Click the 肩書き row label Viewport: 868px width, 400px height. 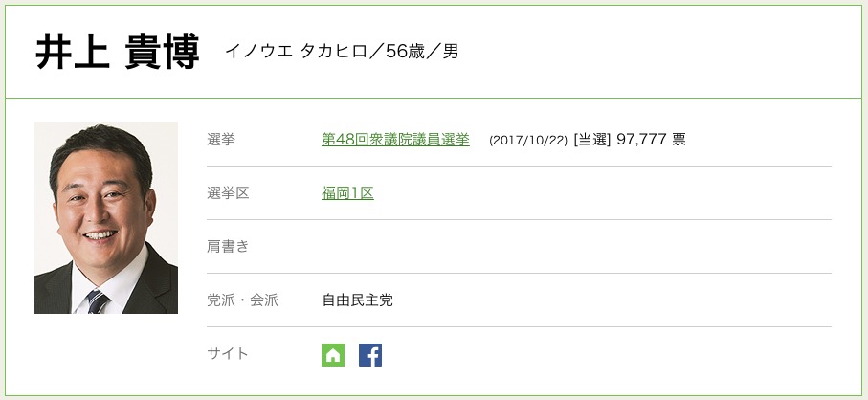pyautogui.click(x=228, y=247)
